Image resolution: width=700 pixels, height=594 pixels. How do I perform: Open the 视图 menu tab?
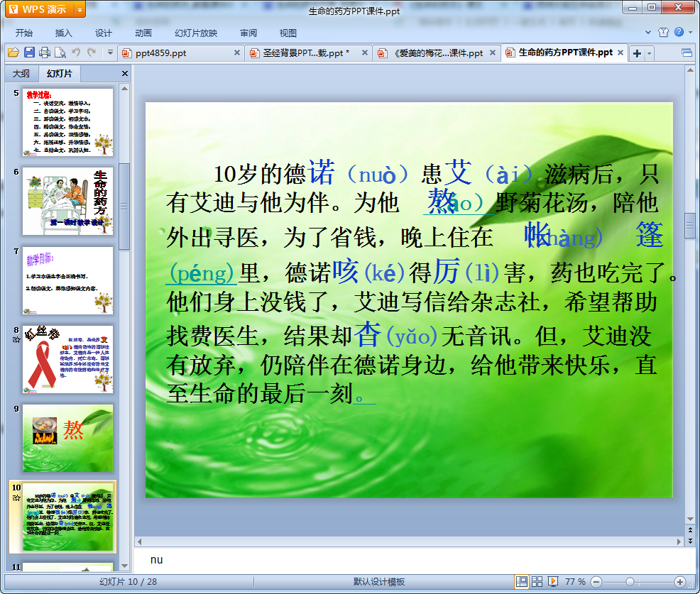click(x=288, y=33)
